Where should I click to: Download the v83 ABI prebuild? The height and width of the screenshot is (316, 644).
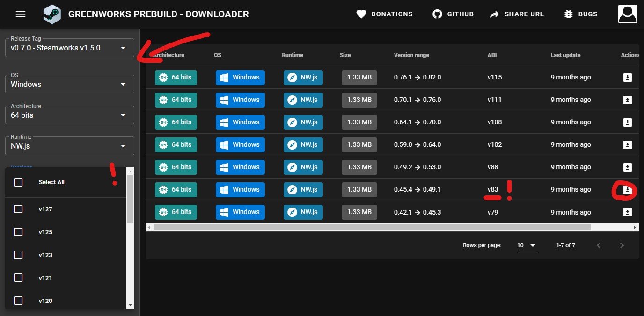(x=628, y=190)
